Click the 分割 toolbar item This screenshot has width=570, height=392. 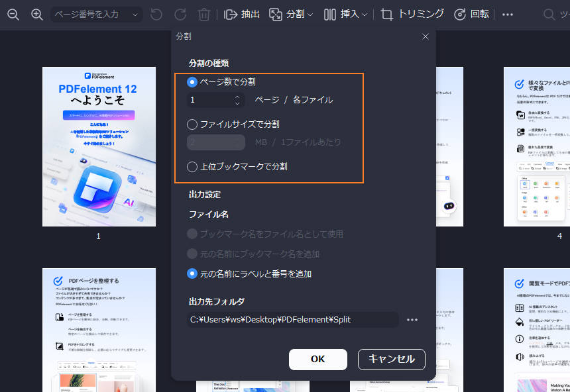290,14
